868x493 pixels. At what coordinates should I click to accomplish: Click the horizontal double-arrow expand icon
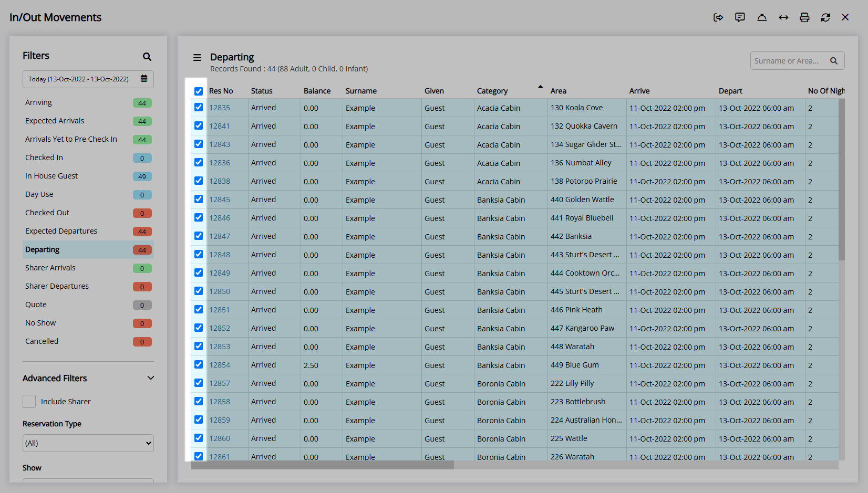point(783,17)
